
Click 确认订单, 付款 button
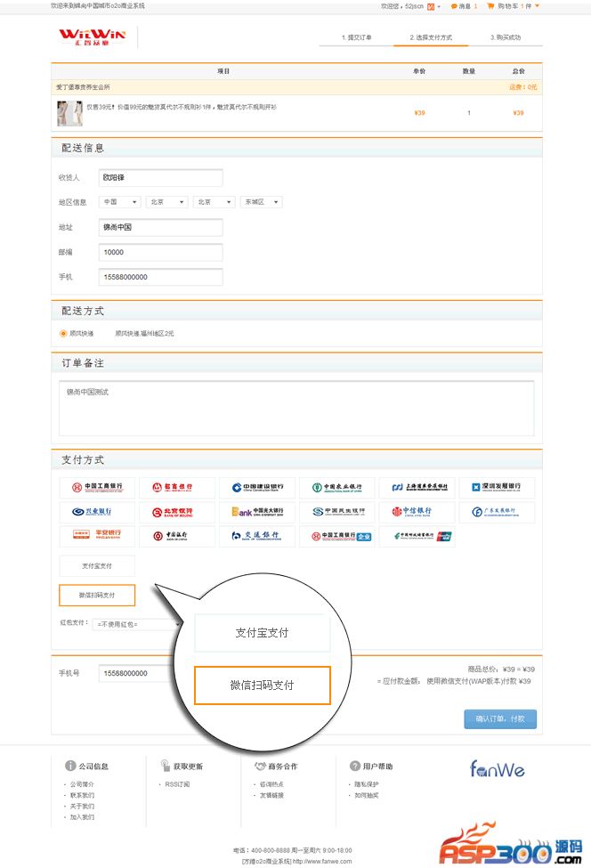500,719
